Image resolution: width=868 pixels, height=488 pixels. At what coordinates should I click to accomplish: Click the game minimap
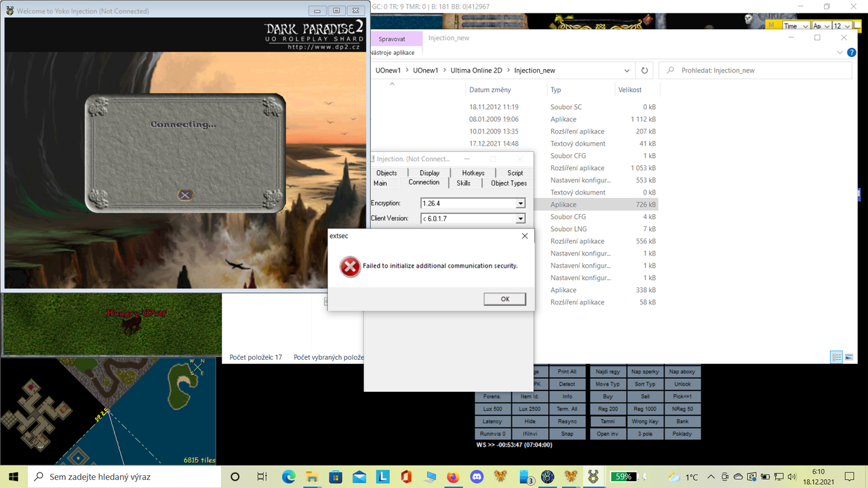[108, 411]
